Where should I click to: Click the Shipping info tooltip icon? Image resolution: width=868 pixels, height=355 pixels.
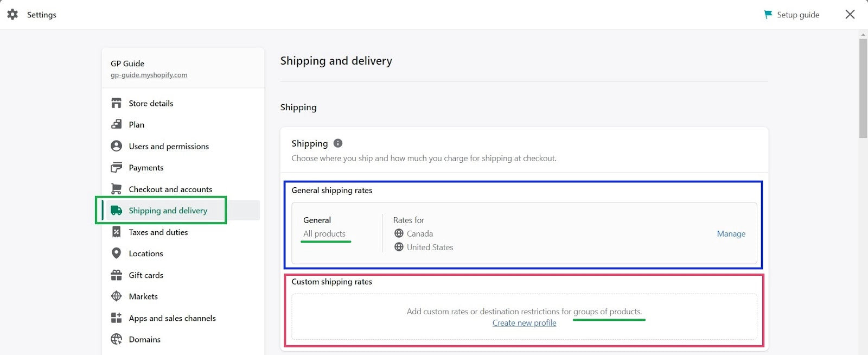pyautogui.click(x=337, y=143)
